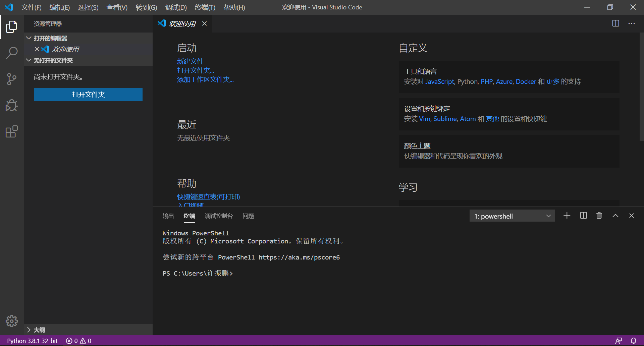Viewport: 644px width, 346px height.
Task: Click errors and warnings count in status bar
Action: (x=79, y=341)
